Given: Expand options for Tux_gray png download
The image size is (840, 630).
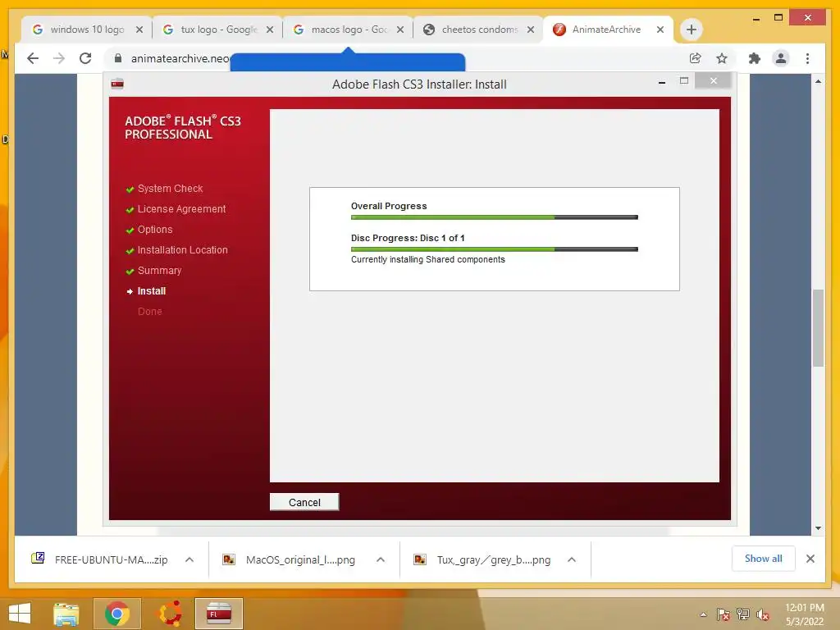Looking at the screenshot, I should tap(572, 559).
